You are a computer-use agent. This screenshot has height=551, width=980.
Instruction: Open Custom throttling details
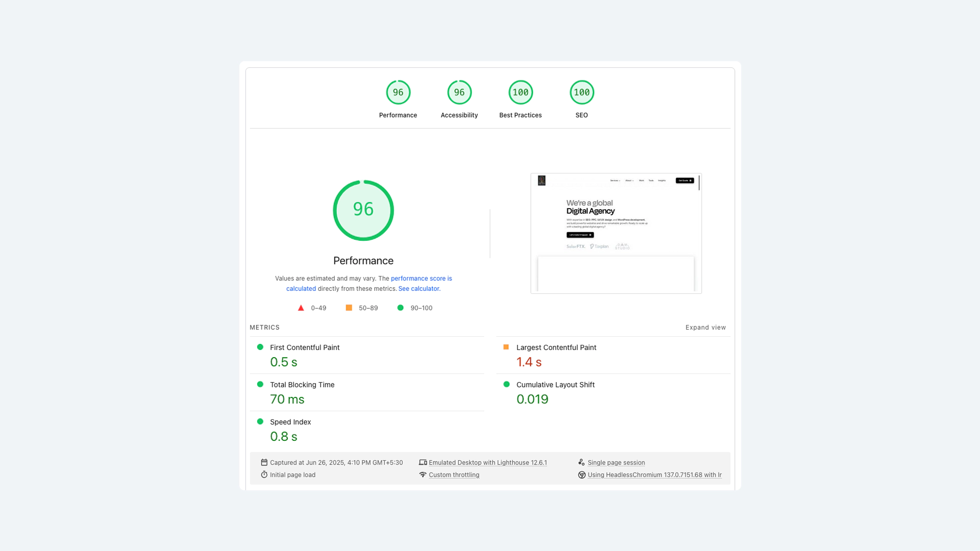454,475
